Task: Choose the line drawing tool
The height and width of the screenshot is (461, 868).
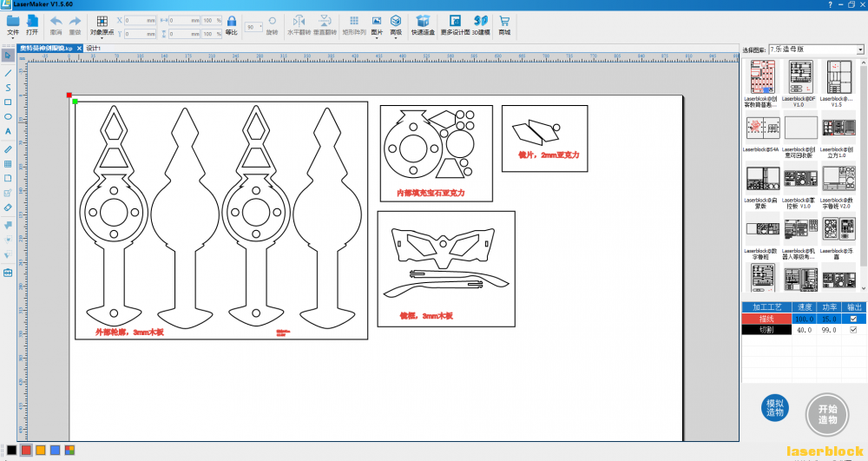Action: (x=8, y=73)
